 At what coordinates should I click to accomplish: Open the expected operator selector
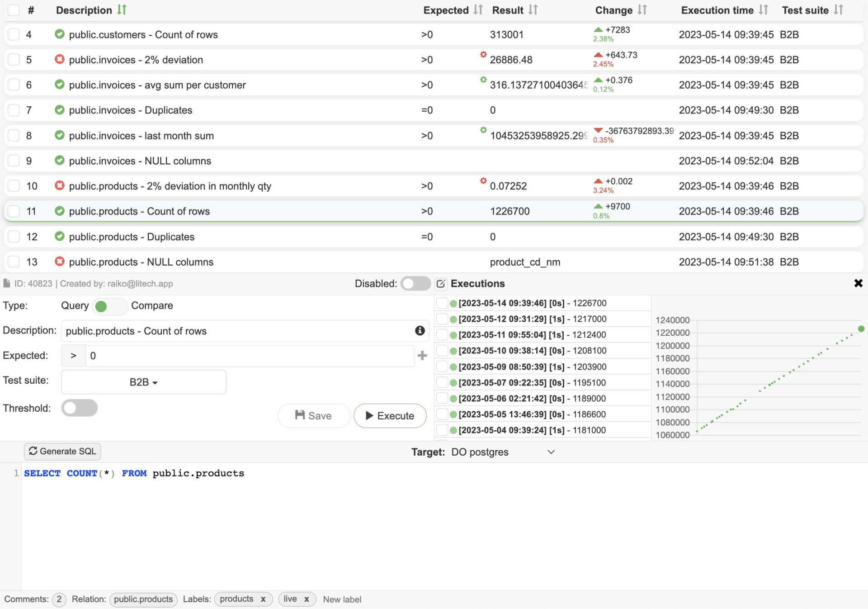point(73,356)
